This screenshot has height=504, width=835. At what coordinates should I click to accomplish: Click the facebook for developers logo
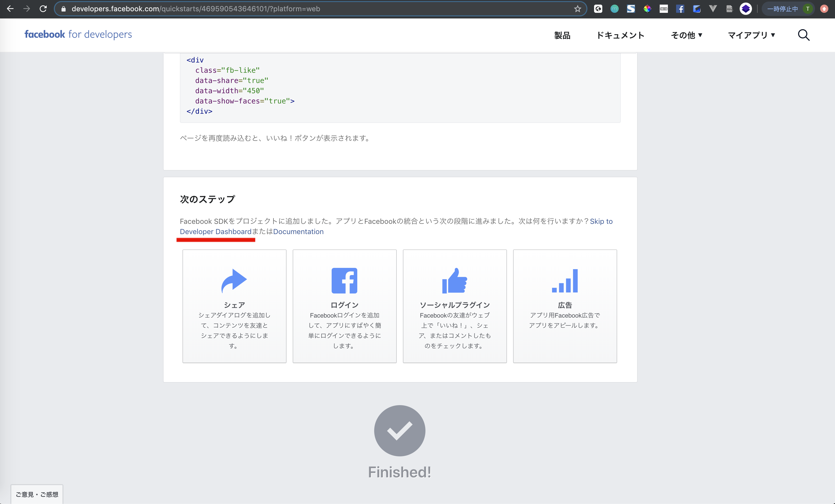(x=78, y=34)
